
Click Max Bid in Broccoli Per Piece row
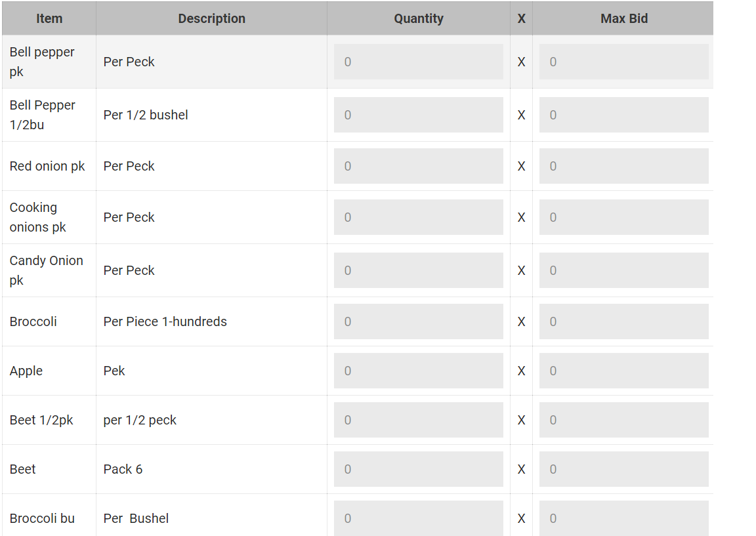(x=623, y=321)
